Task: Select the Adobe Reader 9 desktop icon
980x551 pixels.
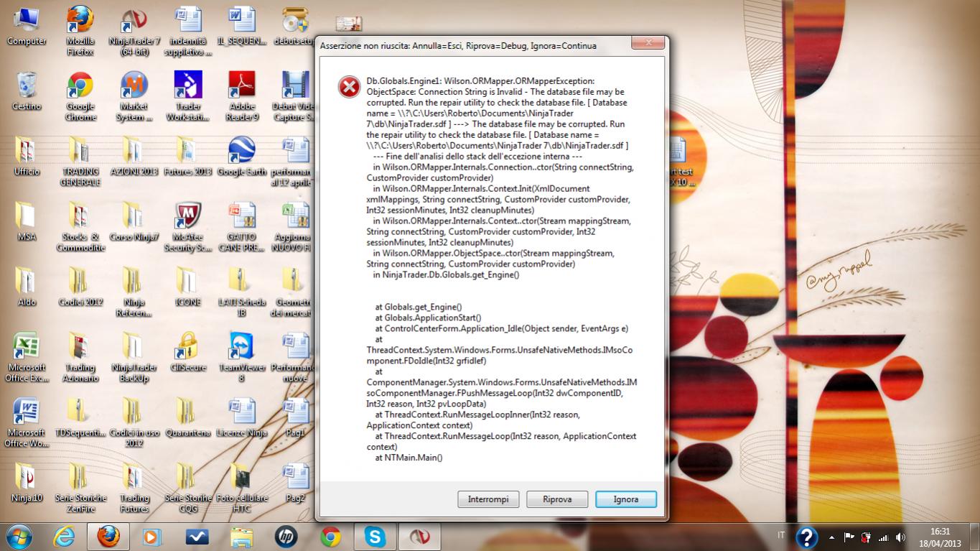Action: coord(242,96)
